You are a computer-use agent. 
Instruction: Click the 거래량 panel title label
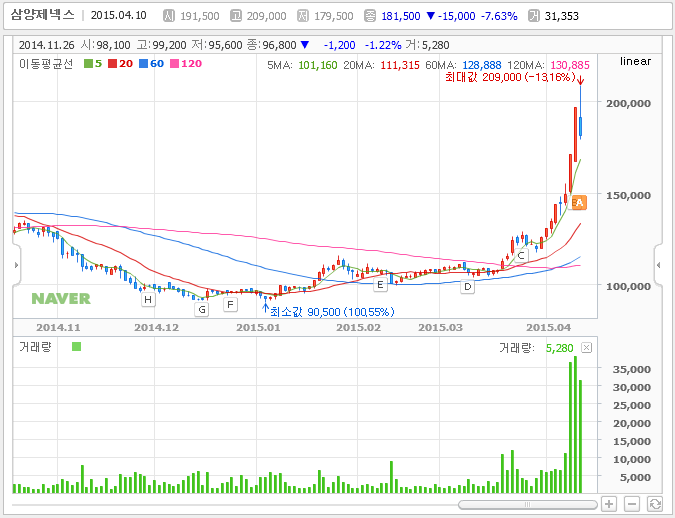click(35, 347)
